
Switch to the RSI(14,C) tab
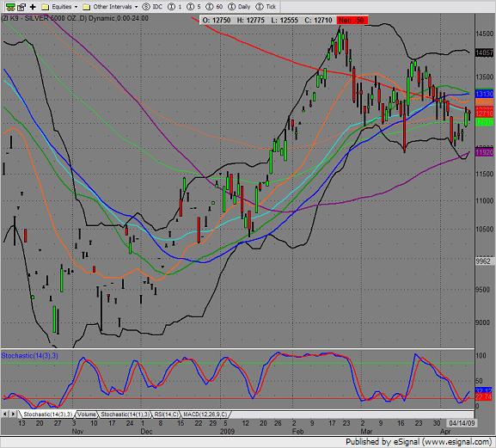click(167, 414)
